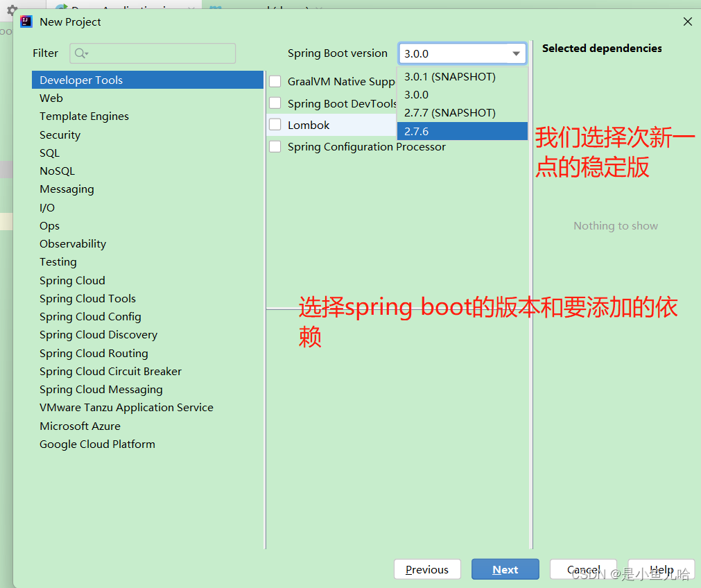Choose Spring Cloud Discovery category

tap(148, 335)
